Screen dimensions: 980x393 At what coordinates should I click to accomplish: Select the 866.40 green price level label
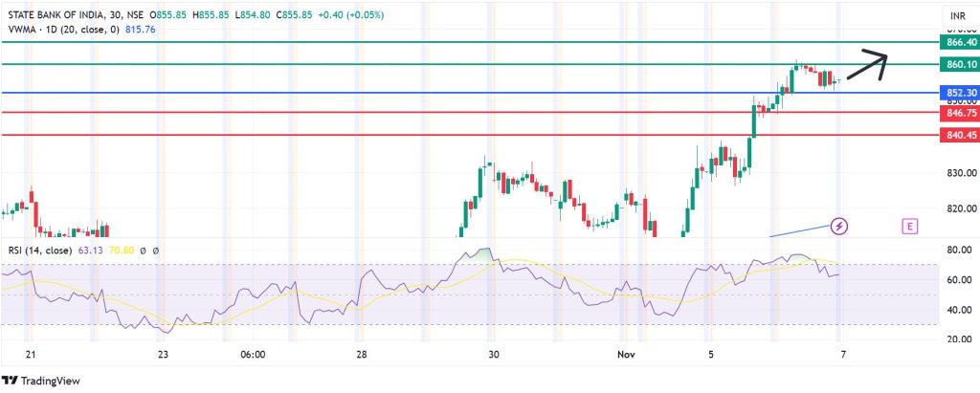[x=959, y=42]
